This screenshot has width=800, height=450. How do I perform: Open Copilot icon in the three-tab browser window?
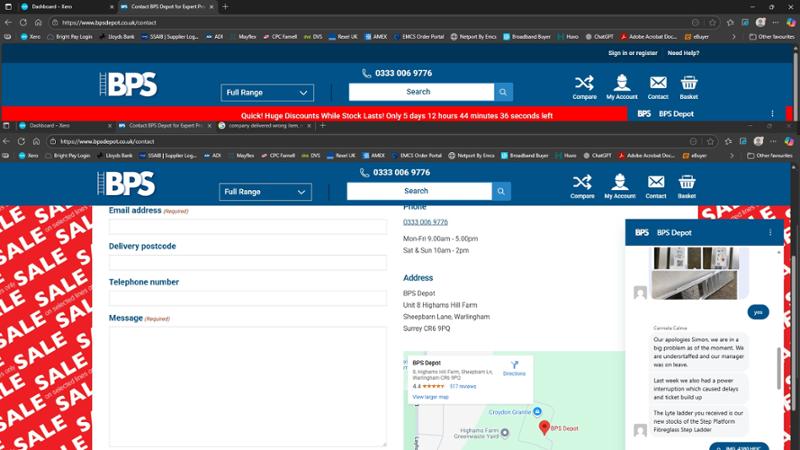click(x=789, y=141)
